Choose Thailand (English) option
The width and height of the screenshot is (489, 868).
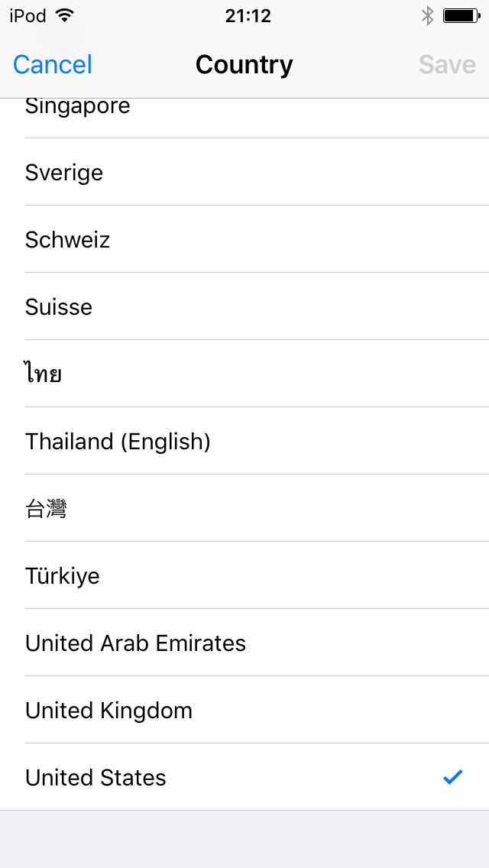coord(118,442)
